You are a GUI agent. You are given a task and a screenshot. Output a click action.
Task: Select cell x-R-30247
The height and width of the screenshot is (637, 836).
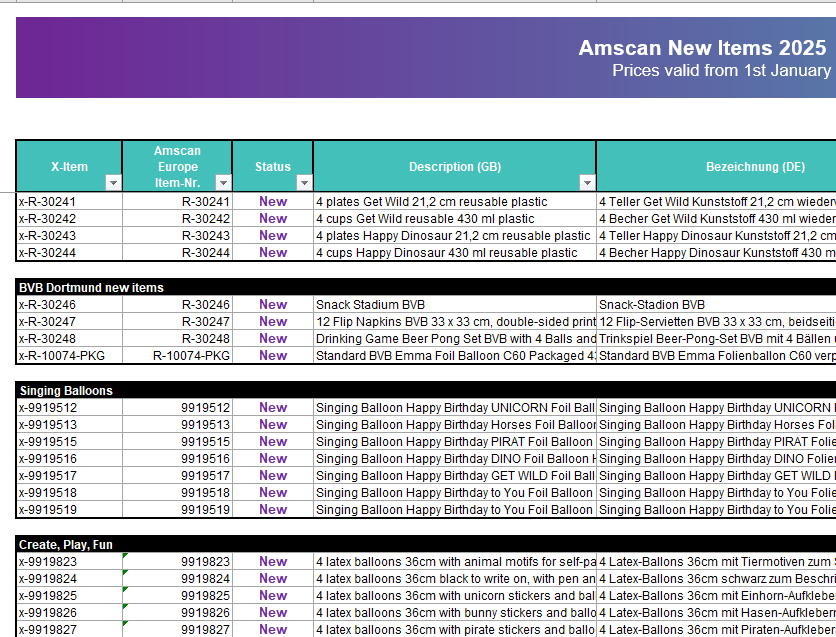(x=69, y=321)
